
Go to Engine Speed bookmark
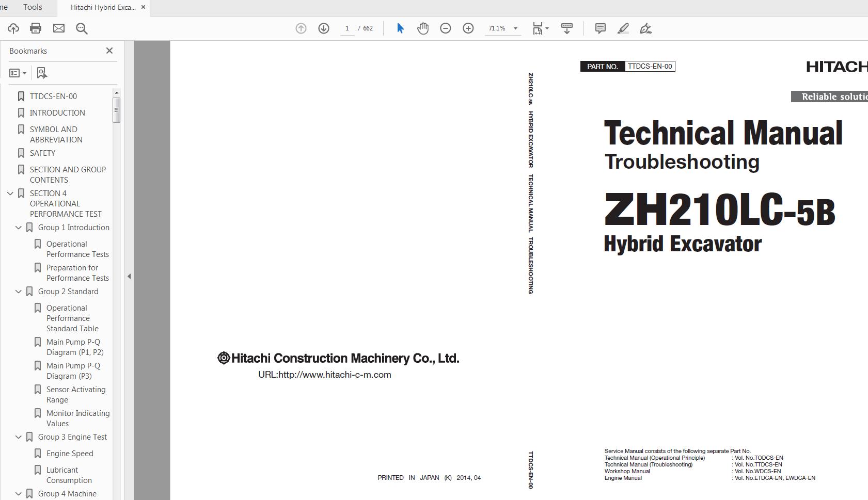(x=70, y=454)
